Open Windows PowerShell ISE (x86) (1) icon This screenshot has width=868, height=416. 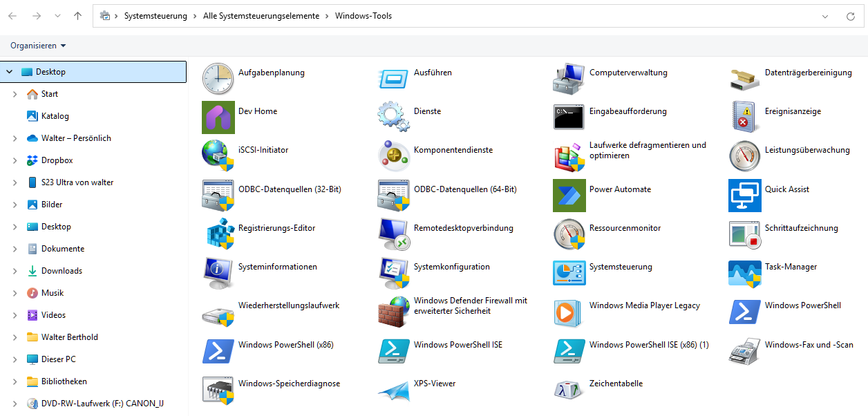[x=569, y=351]
